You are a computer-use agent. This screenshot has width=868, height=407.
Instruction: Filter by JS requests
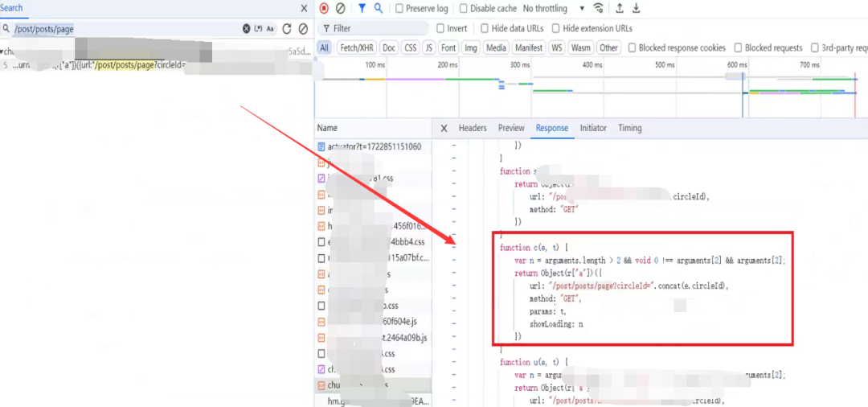[428, 48]
